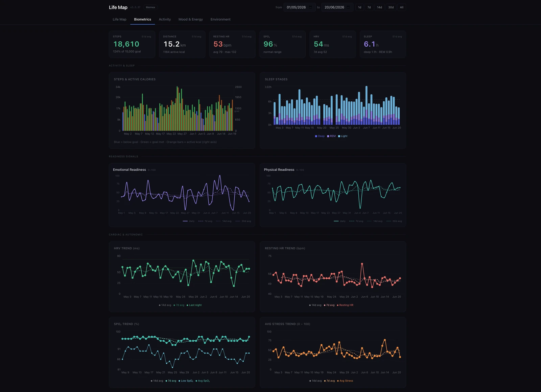
Task: Toggle the daily series in Emotional Readiness legend
Action: tap(188, 221)
